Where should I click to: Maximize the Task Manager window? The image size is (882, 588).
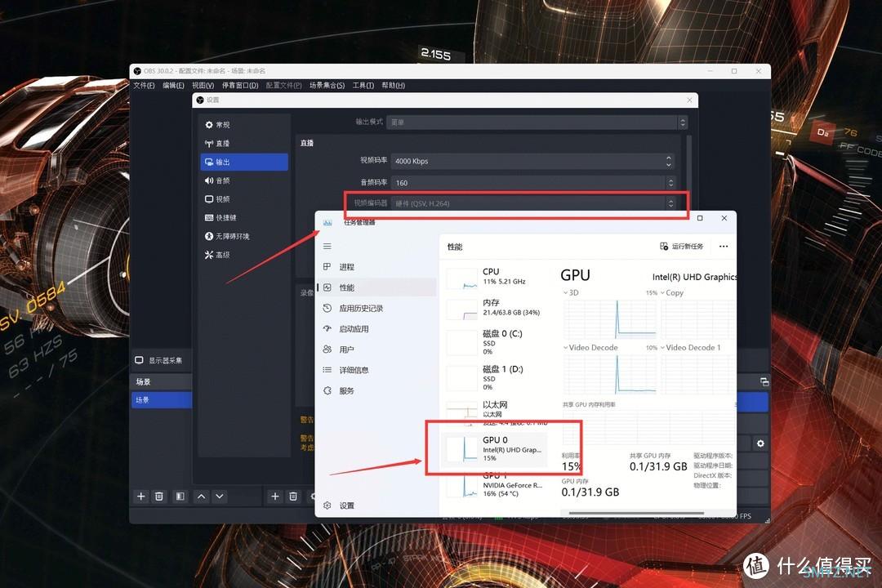[700, 218]
